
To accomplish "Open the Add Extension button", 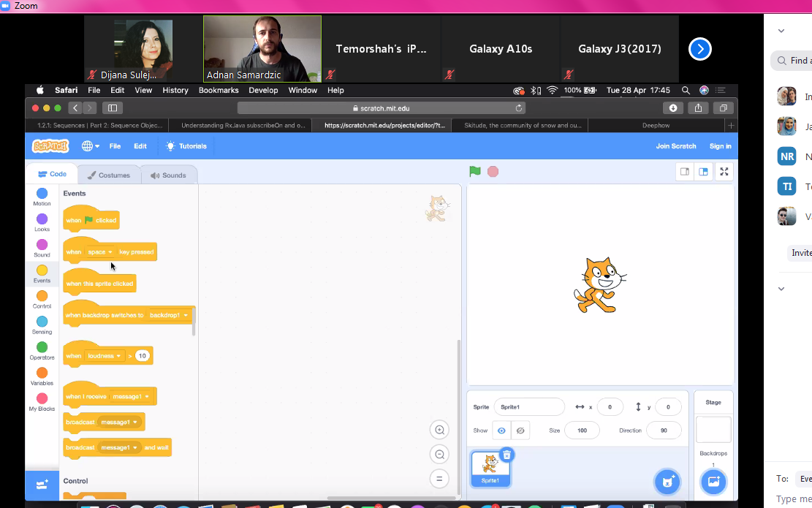I will [x=42, y=485].
